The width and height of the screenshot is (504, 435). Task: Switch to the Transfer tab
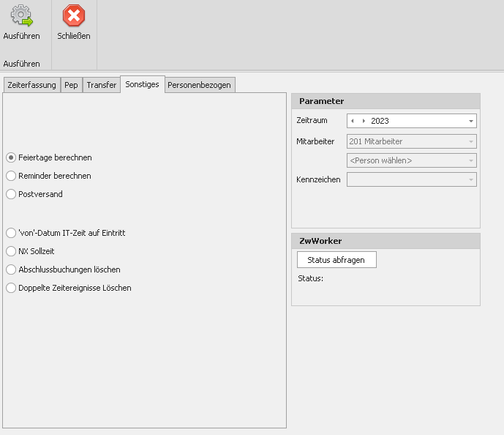(x=101, y=85)
